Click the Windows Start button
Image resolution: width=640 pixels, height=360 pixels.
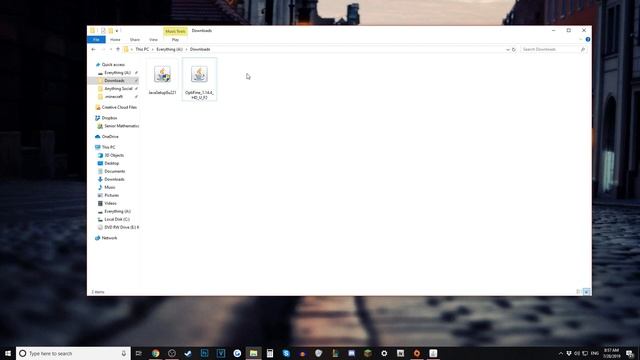8,353
